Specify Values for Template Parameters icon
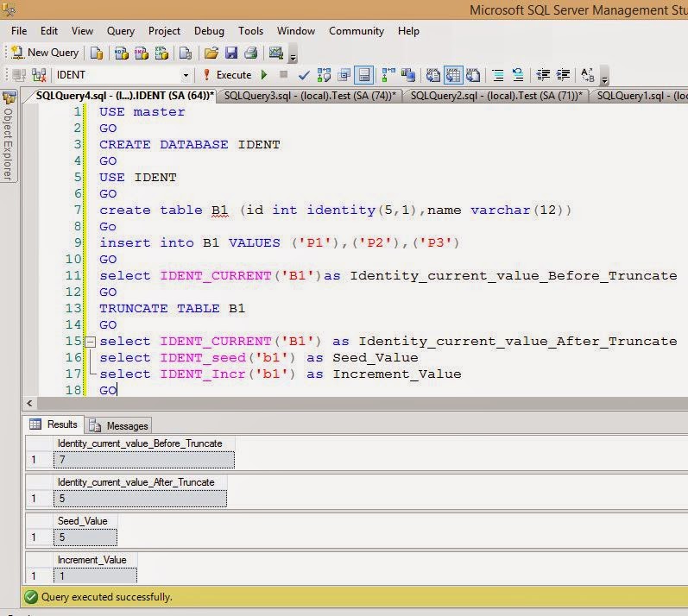The image size is (688, 616). coord(588,75)
